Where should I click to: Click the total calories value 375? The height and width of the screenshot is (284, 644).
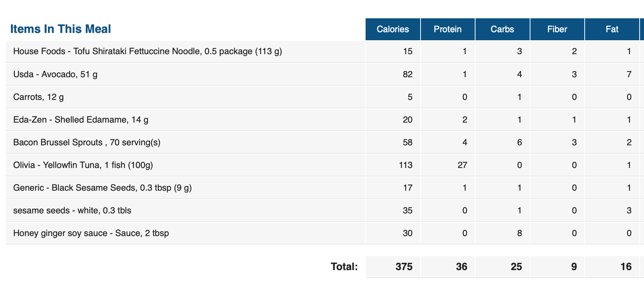[x=404, y=267]
